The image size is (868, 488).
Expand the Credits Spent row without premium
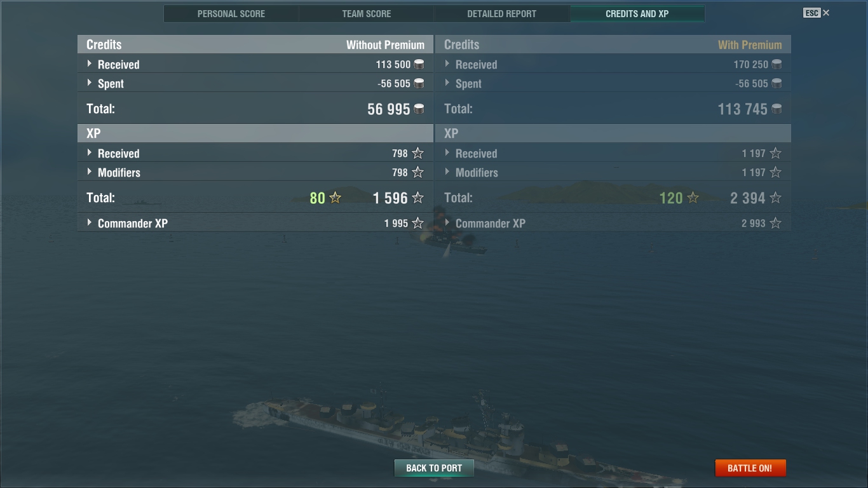(x=255, y=83)
